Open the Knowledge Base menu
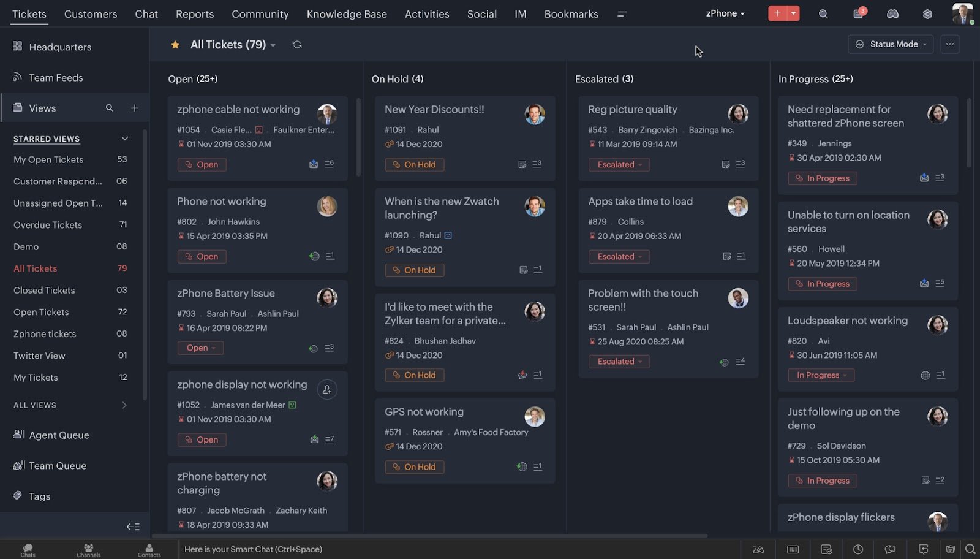Viewport: 980px width, 559px height. click(x=347, y=13)
